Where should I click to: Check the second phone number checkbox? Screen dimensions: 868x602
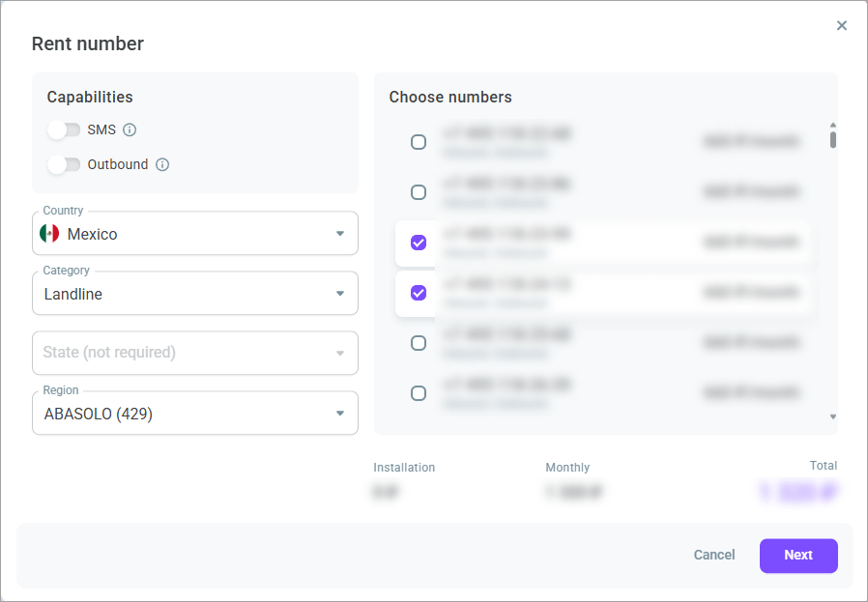(418, 192)
